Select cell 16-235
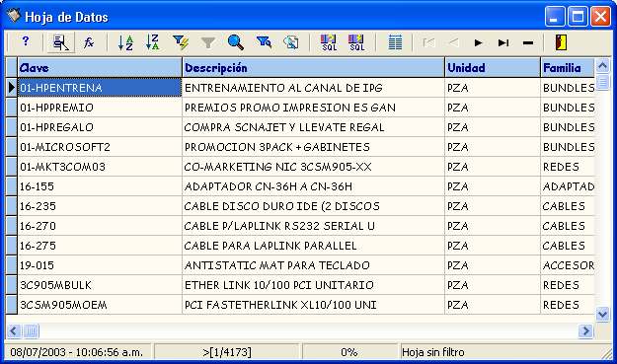This screenshot has height=364, width=617. click(x=100, y=206)
